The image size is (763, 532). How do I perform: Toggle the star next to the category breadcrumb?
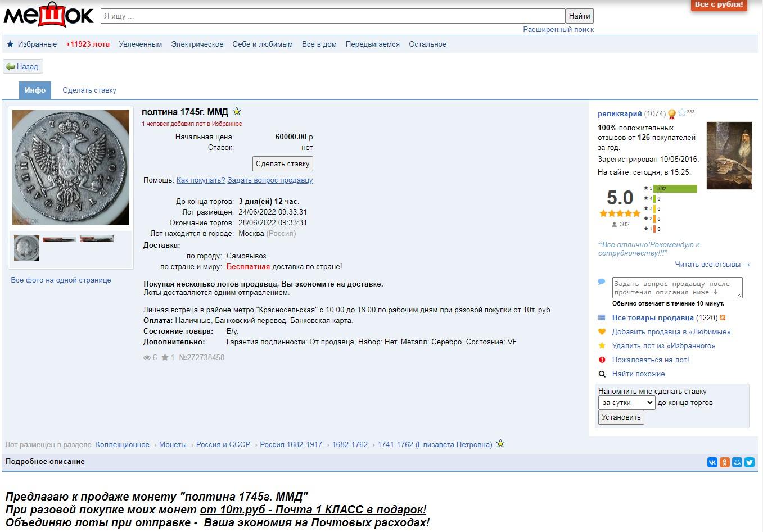tap(500, 444)
